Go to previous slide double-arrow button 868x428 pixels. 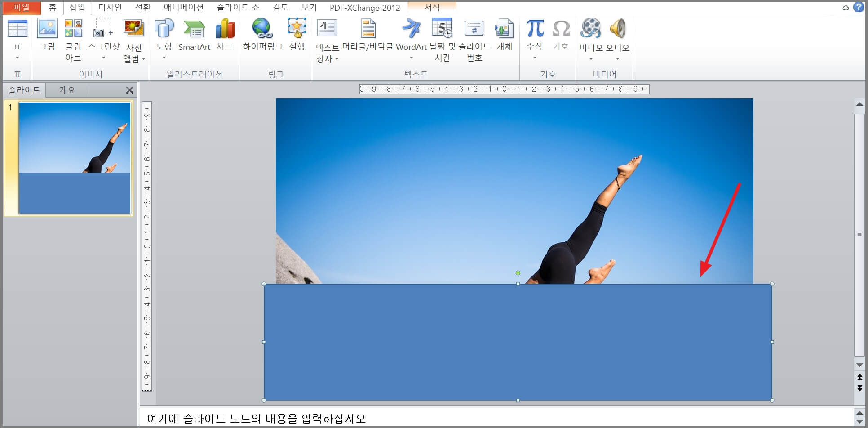pos(859,377)
